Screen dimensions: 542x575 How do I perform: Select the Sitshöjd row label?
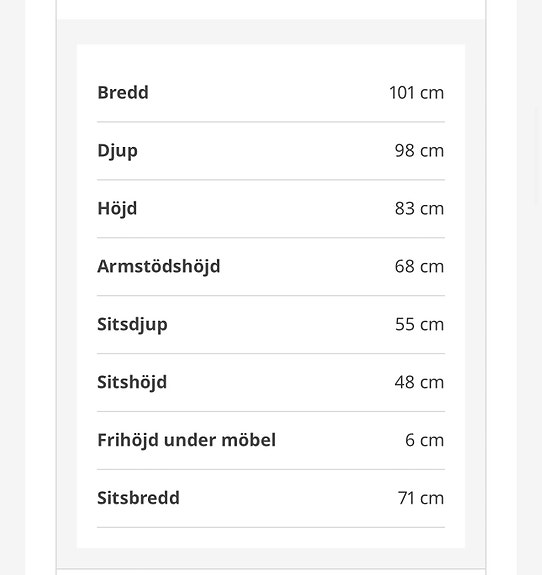[132, 382]
